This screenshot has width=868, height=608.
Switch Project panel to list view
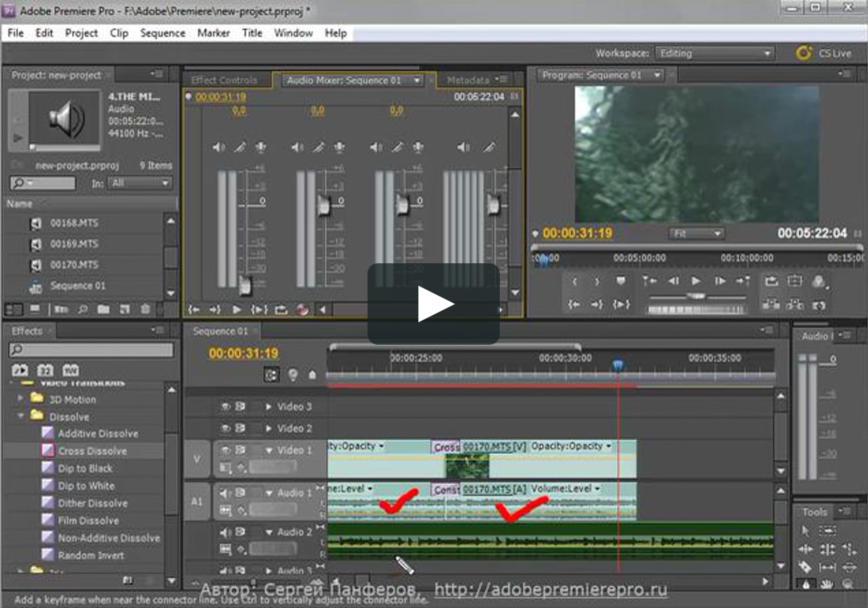14,309
